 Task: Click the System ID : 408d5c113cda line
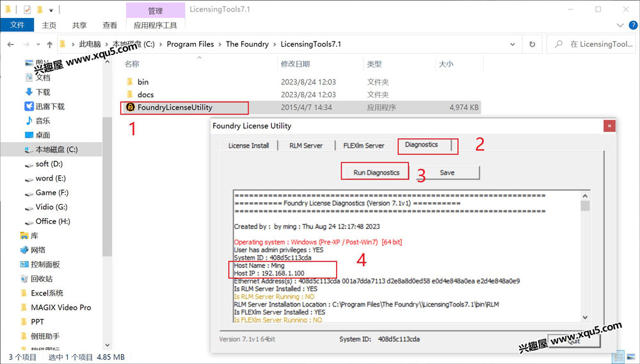(273, 258)
